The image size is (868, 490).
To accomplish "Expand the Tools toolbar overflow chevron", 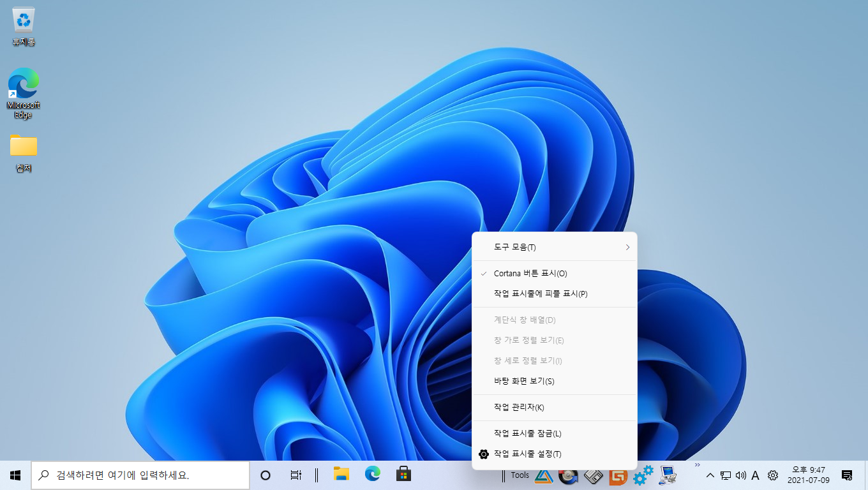I will (697, 464).
